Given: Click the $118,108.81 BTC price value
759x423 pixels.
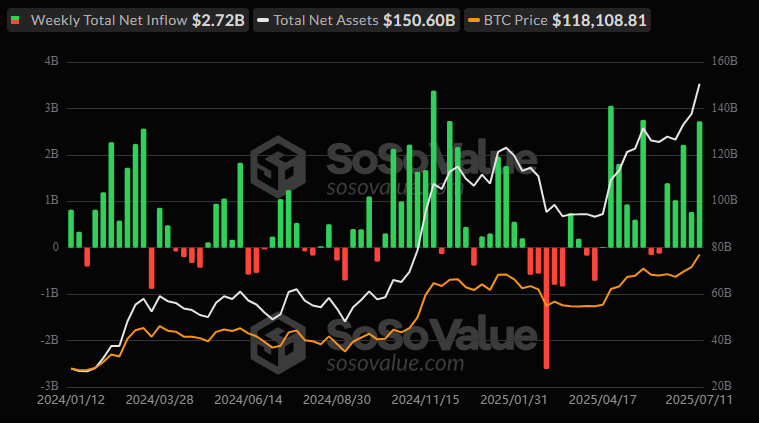Looking at the screenshot, I should [x=599, y=20].
